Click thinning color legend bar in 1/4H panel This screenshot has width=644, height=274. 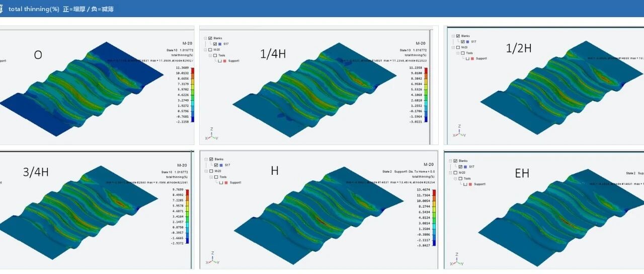click(426, 95)
